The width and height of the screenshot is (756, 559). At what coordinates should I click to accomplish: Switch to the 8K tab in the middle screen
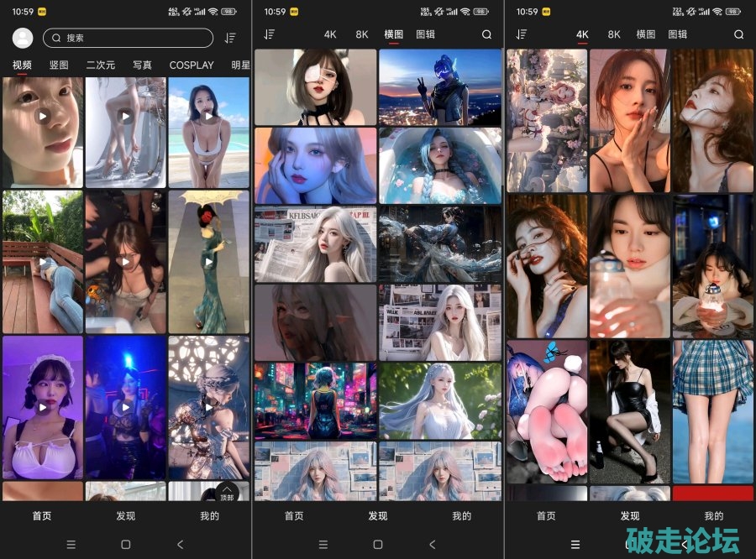coord(362,34)
